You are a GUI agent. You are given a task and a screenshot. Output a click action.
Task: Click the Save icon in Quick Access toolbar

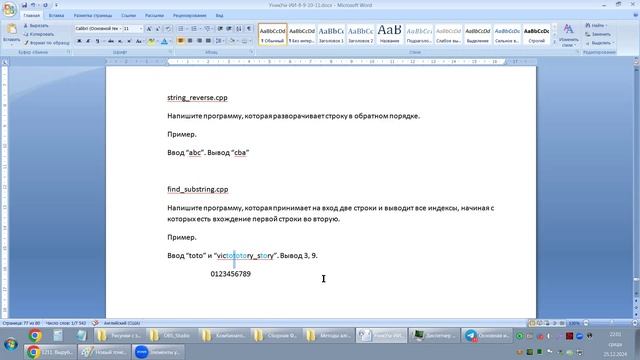click(x=24, y=5)
